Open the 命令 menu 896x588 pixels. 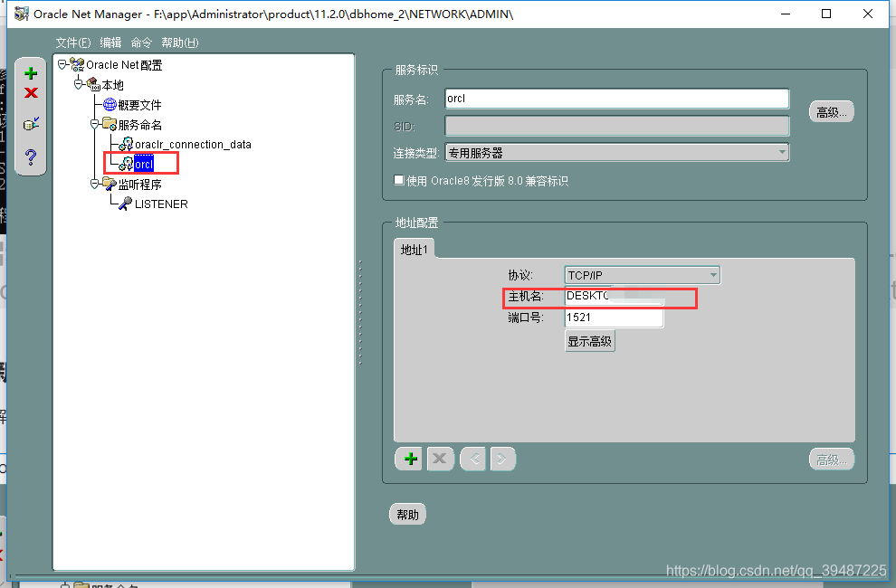click(141, 43)
